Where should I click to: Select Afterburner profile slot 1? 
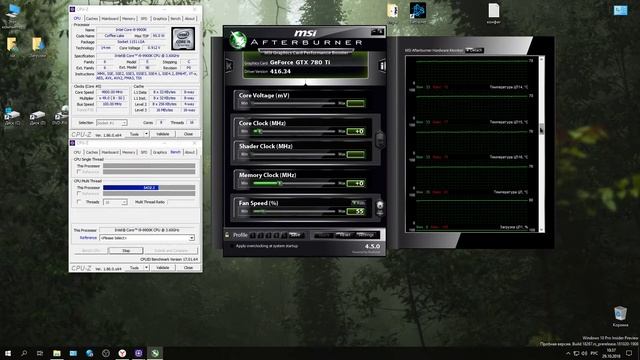coord(253,235)
